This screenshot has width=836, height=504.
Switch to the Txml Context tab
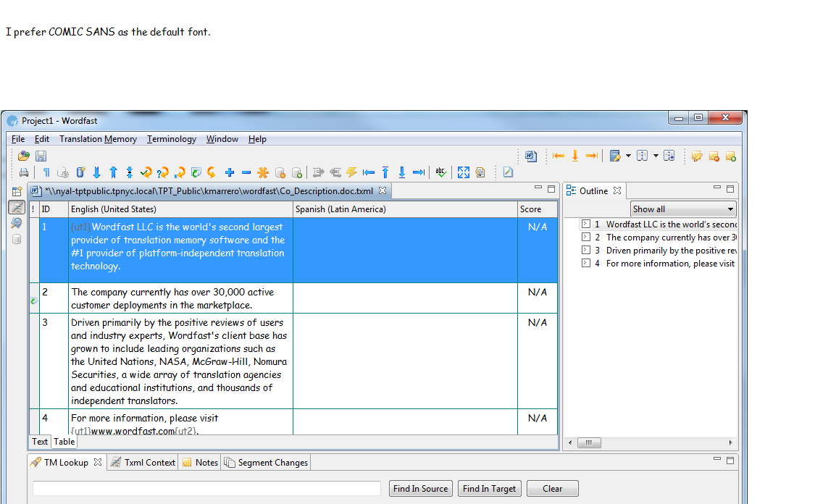coord(143,463)
